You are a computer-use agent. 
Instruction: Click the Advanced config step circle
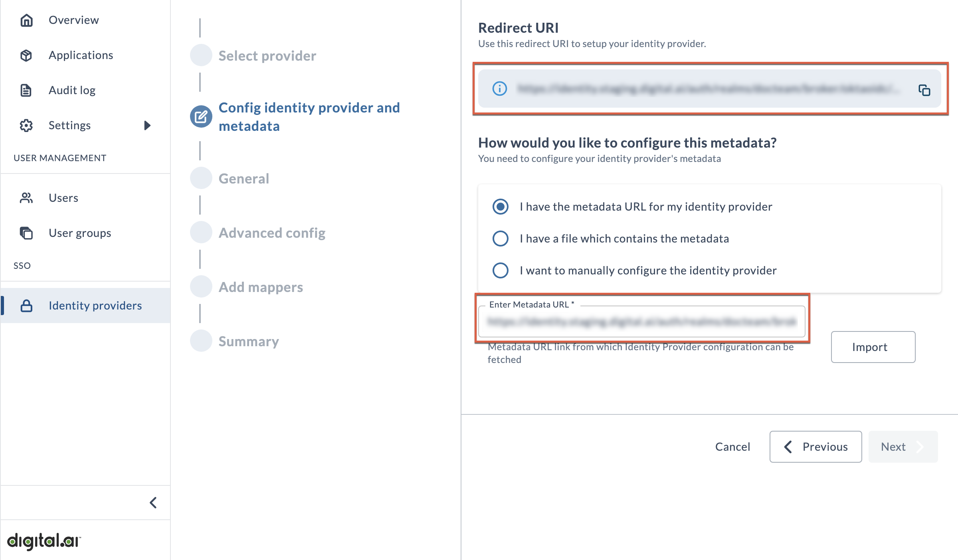(201, 232)
